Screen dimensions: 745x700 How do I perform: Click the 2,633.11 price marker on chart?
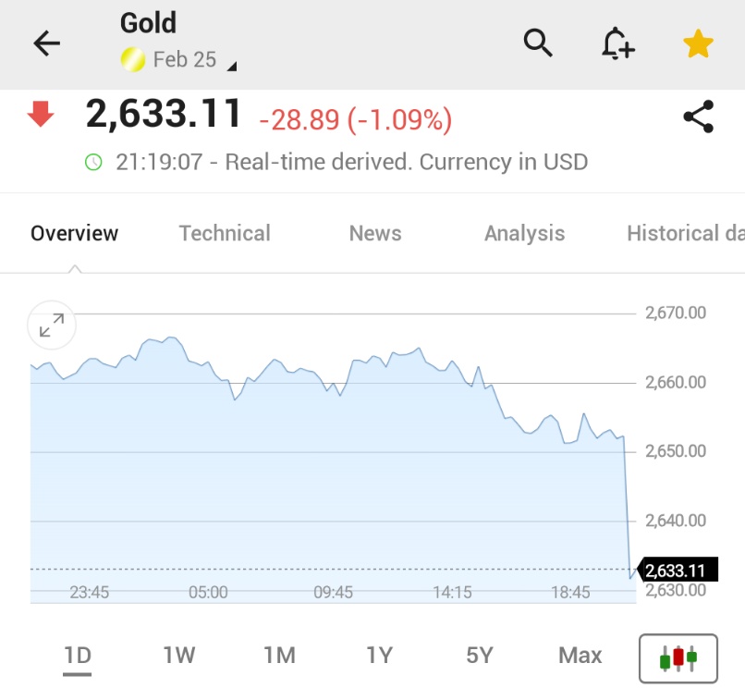pos(677,570)
